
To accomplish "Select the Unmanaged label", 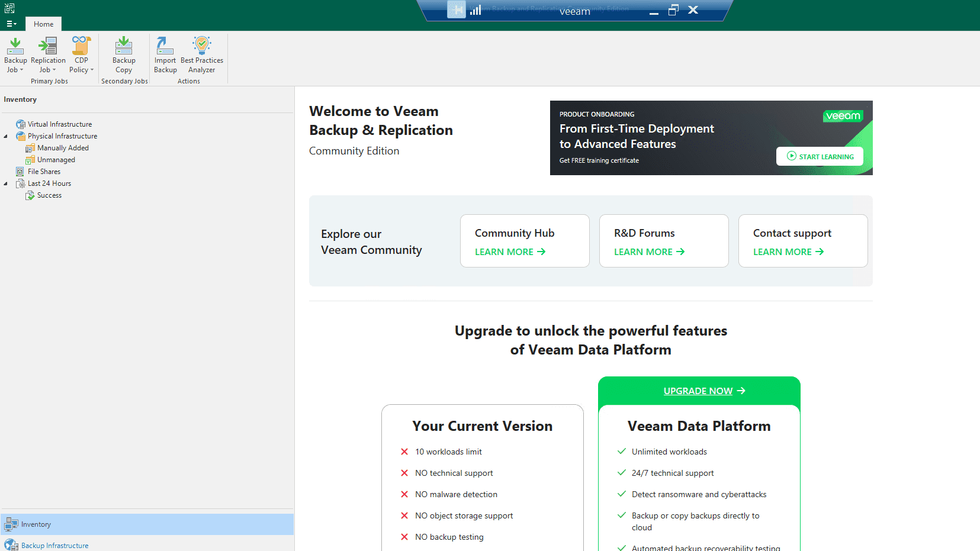I will point(56,160).
